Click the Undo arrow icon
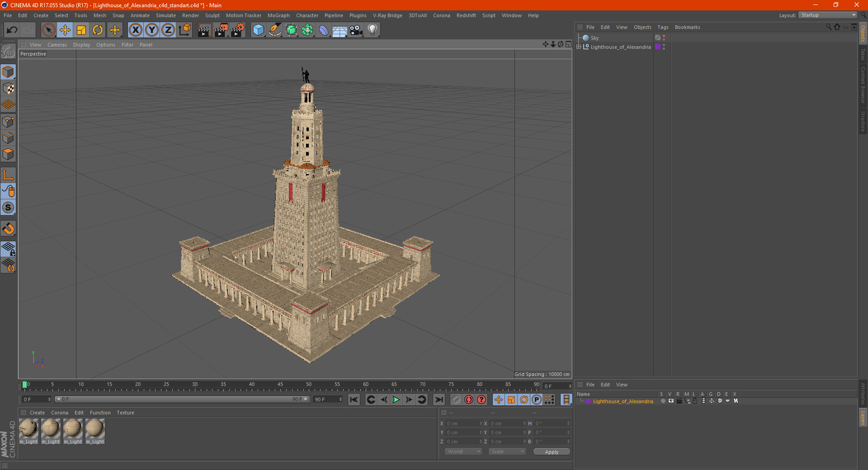Viewport: 868px width, 470px height. tap(12, 30)
